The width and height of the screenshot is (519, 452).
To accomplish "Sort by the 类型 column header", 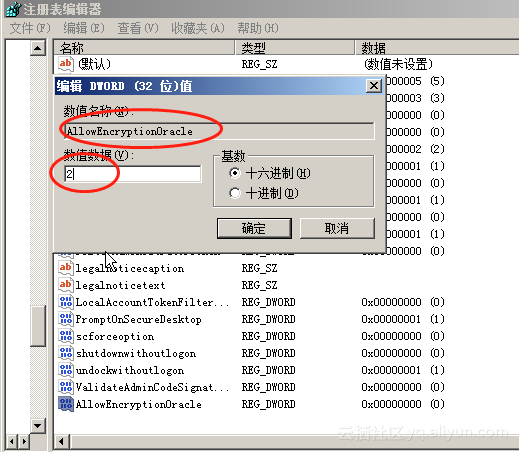I will tap(295, 47).
